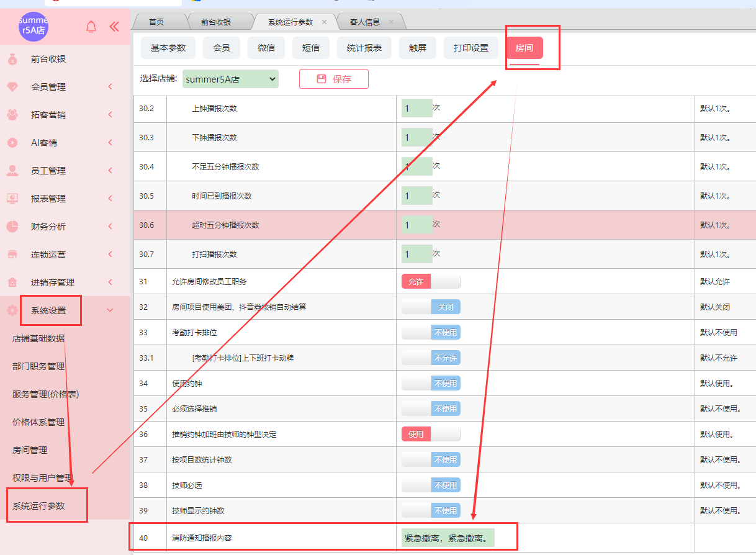Click the notification bell icon
Image resolution: width=756 pixels, height=555 pixels.
(x=91, y=27)
